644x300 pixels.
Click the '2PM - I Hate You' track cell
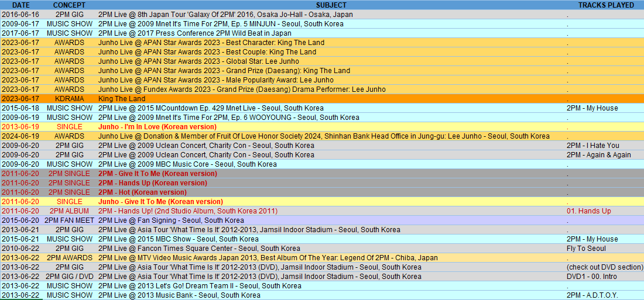605,146
